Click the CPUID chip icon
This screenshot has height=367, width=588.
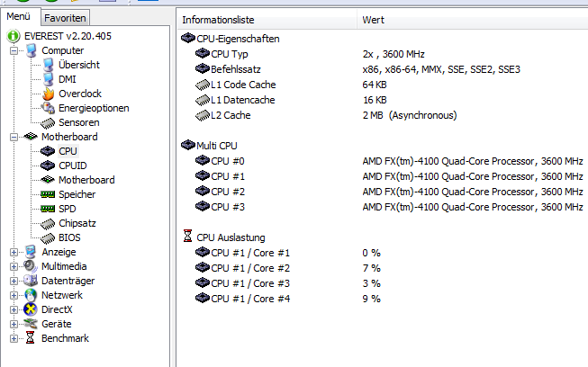48,166
